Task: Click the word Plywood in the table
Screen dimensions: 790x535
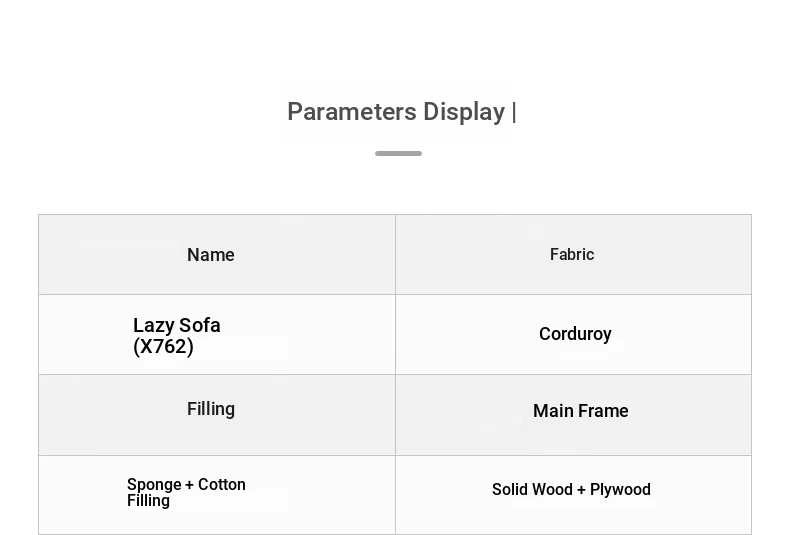Action: [620, 490]
